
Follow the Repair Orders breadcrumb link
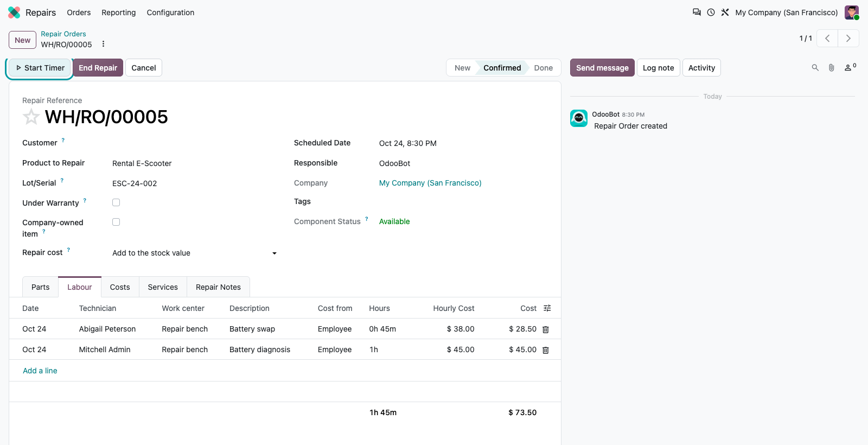click(x=63, y=34)
